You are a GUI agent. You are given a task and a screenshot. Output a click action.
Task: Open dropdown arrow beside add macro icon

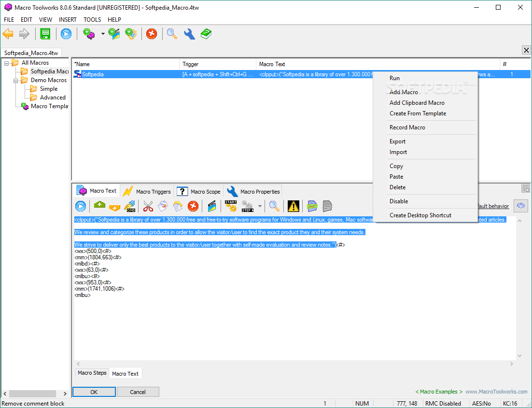[x=103, y=34]
